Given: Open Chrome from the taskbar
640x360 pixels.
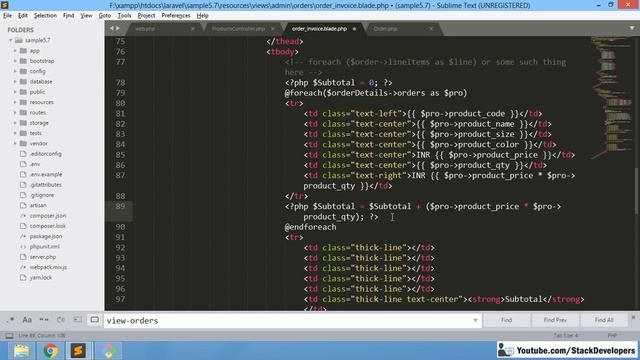Looking at the screenshot, I should tap(51, 351).
